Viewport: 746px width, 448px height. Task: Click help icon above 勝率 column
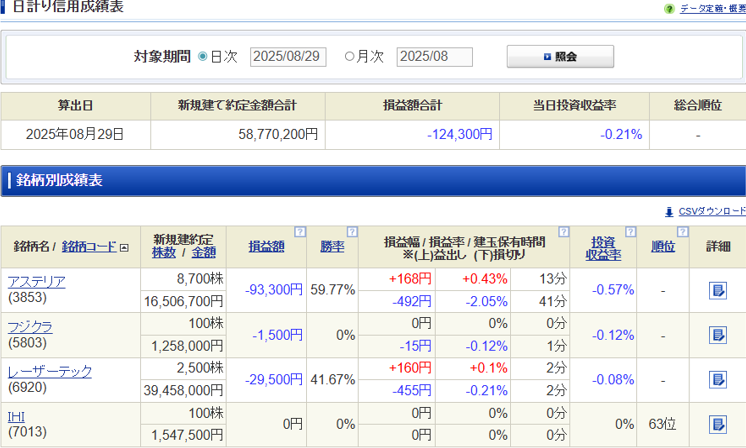pyautogui.click(x=351, y=232)
